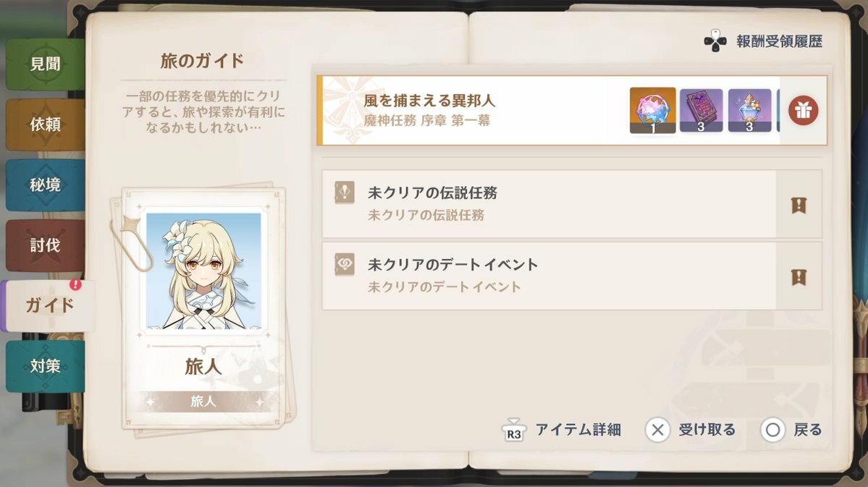Open the 対策 tab
This screenshot has width=868, height=487.
coord(46,366)
